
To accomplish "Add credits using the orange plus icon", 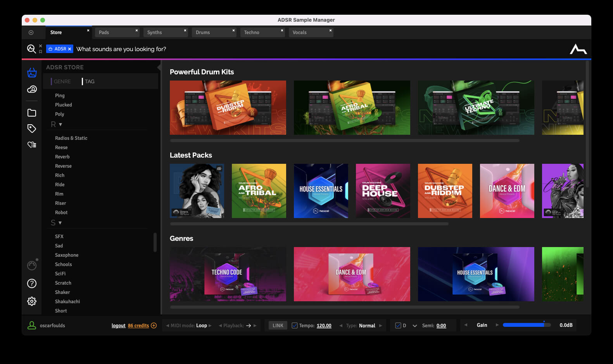I will pos(154,325).
